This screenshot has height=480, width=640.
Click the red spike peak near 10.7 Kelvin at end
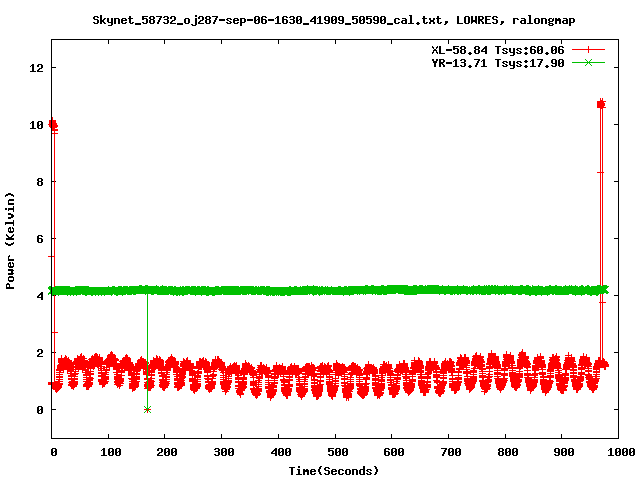[601, 104]
